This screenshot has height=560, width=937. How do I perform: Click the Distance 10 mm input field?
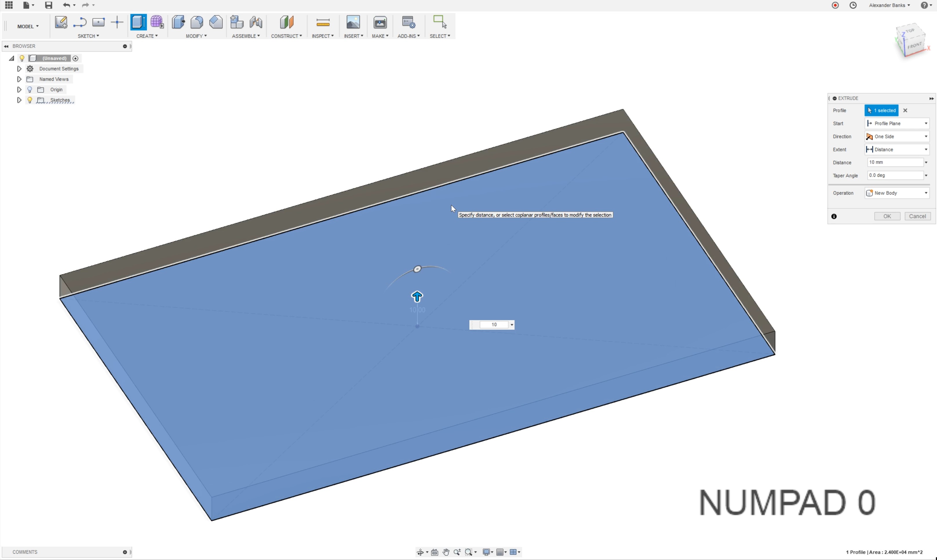click(895, 162)
